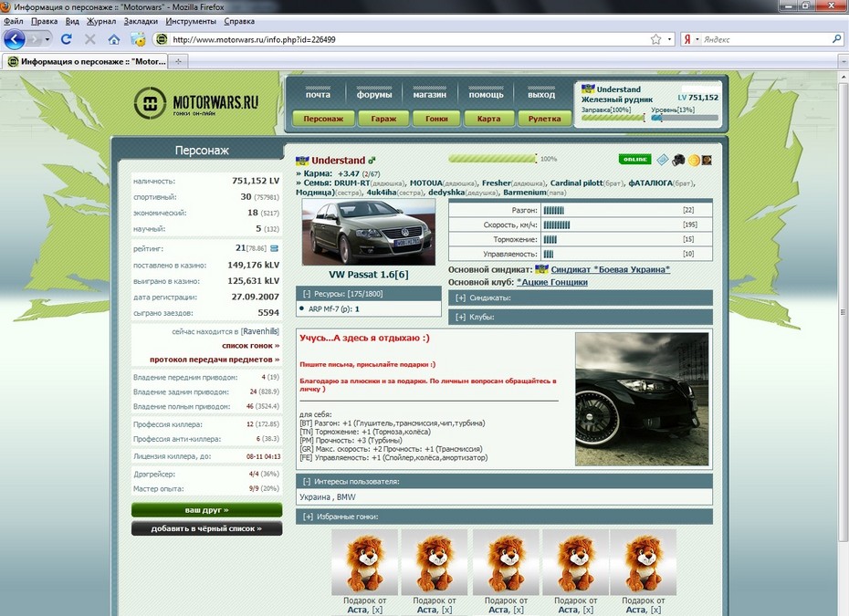Open family member dedyshka profile

[446, 193]
